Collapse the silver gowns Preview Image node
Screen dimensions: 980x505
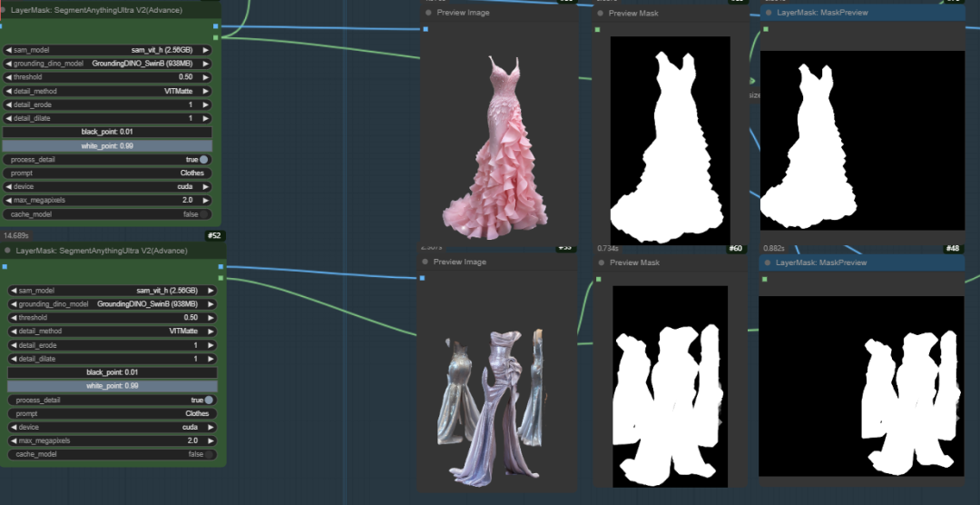tap(426, 262)
